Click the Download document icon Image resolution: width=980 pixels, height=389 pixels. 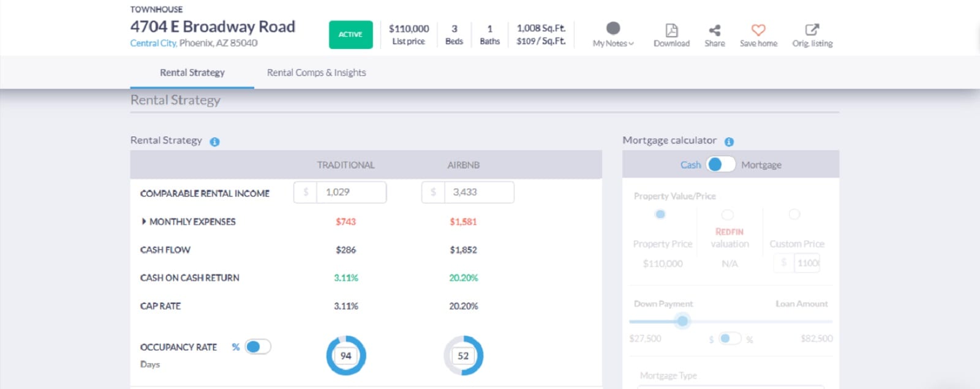tap(671, 30)
